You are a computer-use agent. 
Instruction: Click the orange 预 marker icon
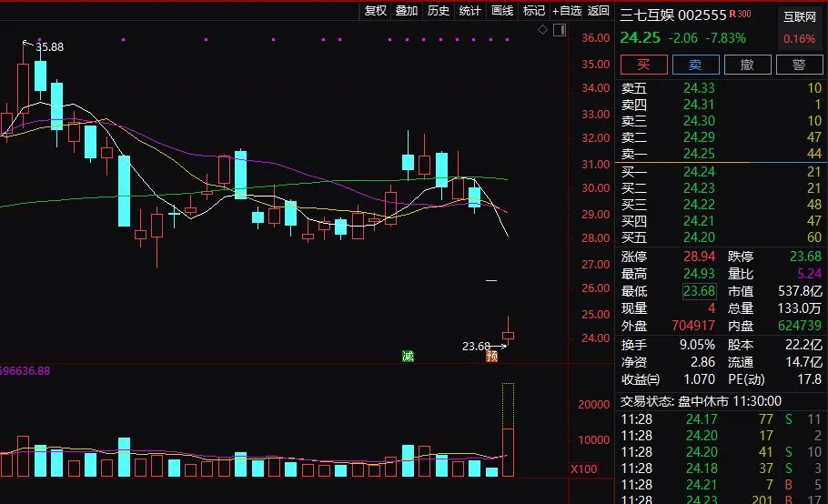tap(492, 356)
